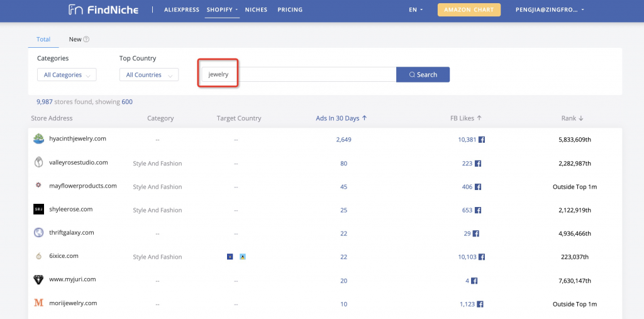
Task: Open the All Categories dropdown
Action: [x=67, y=75]
